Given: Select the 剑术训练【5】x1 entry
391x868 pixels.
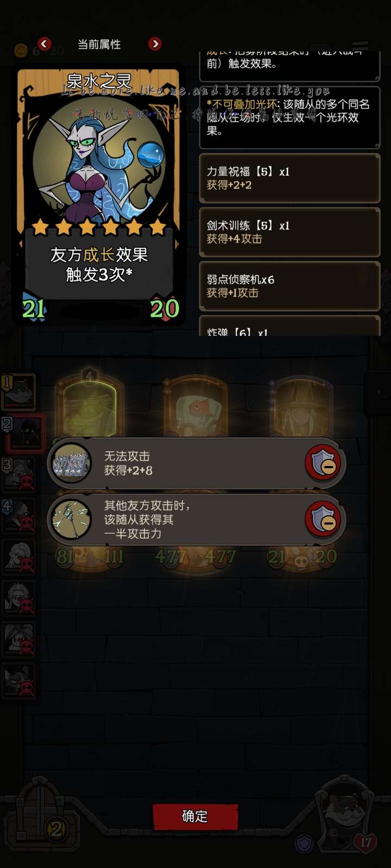Looking at the screenshot, I should tap(289, 232).
